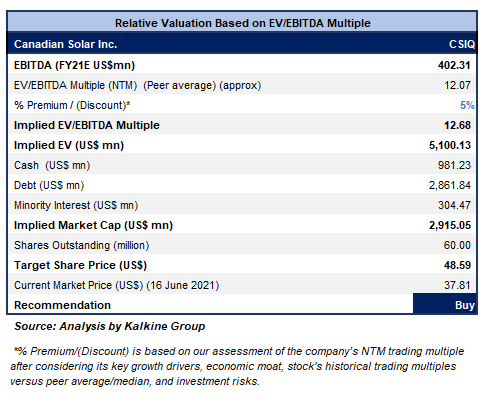This screenshot has height=402, width=492.
Task: Select the table title 'Relative Valuation Based on EV/EBITDA Multiple'
Action: coord(243,23)
